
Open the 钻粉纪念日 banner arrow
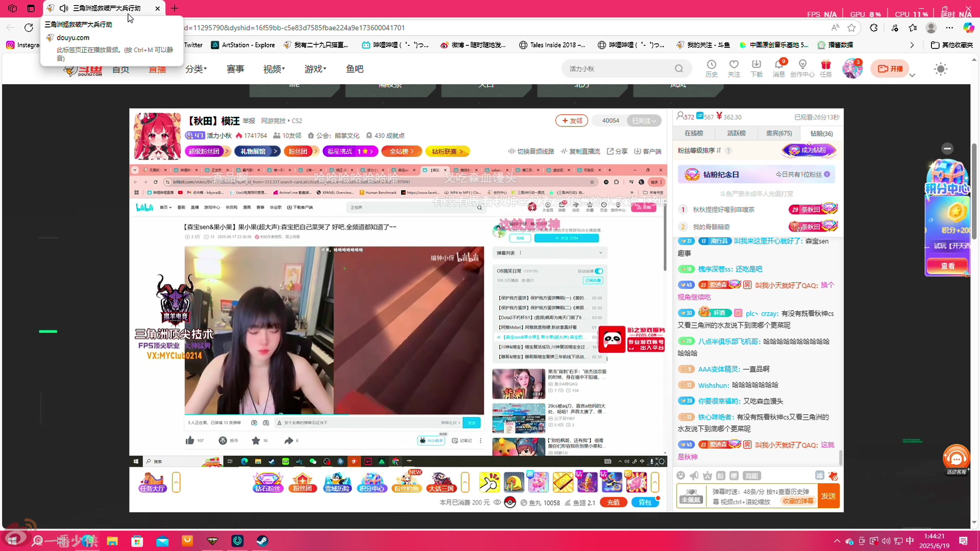(827, 174)
